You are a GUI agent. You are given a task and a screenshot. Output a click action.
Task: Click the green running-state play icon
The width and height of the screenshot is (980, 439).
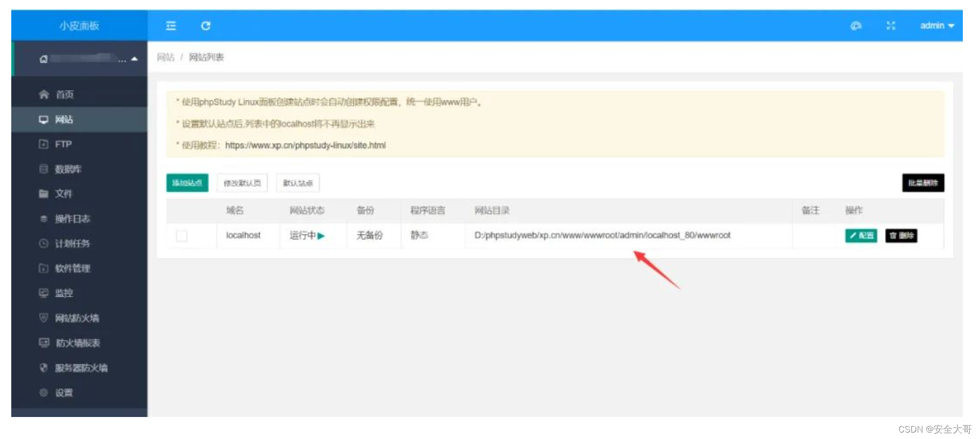321,236
